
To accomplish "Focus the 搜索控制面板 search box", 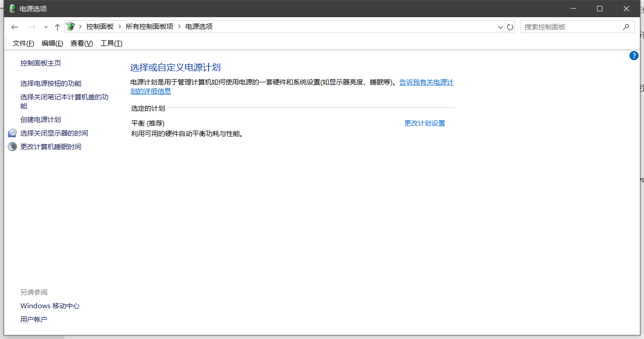I will [x=576, y=27].
